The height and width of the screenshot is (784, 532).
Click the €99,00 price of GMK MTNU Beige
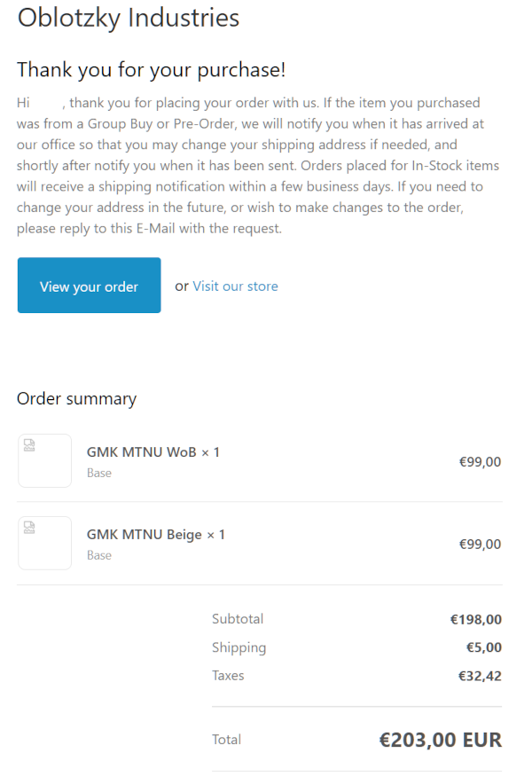(x=480, y=545)
